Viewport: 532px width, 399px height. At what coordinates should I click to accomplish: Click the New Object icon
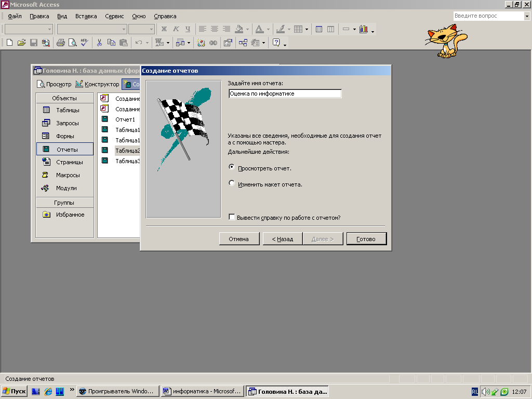pyautogui.click(x=255, y=43)
